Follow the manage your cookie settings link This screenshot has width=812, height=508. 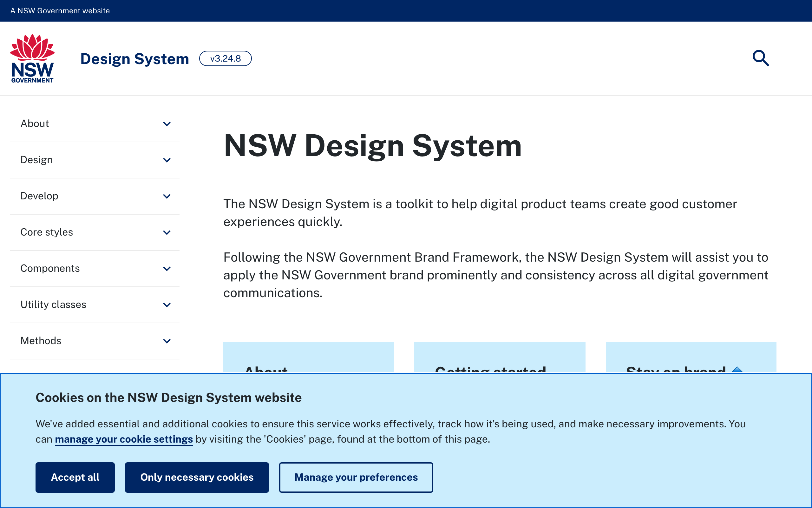point(124,439)
